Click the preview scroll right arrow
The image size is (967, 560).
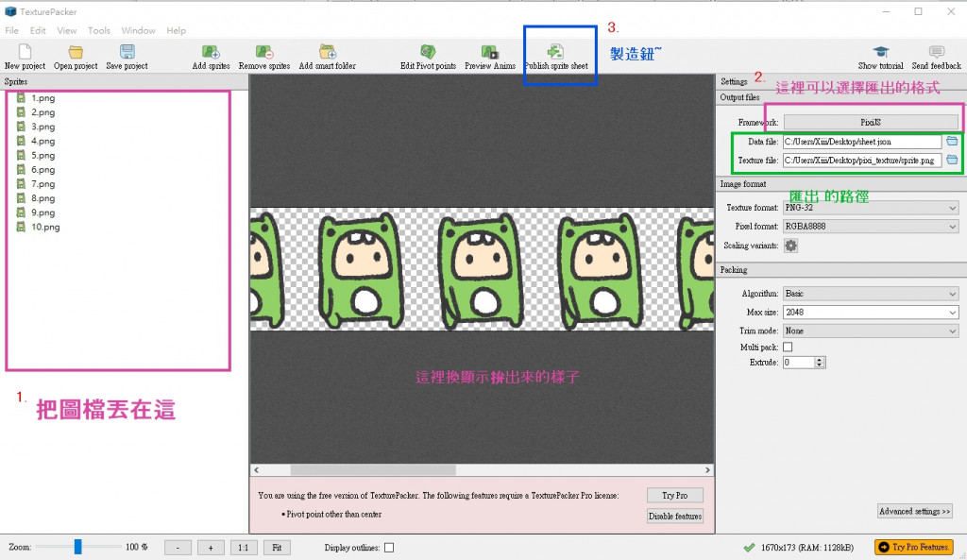[x=707, y=470]
